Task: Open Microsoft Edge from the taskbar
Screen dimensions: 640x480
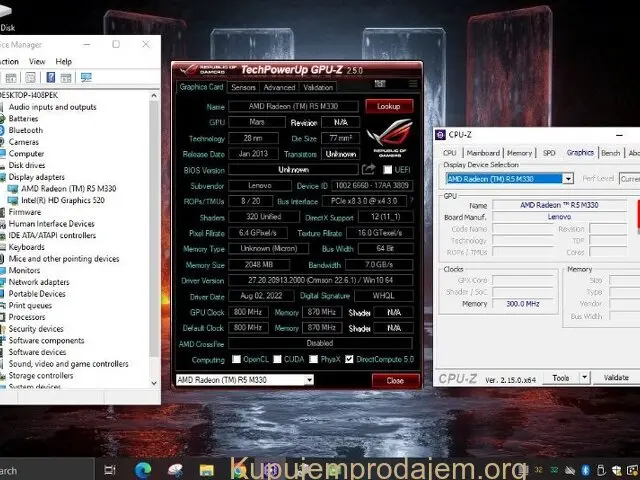Action: click(x=141, y=469)
